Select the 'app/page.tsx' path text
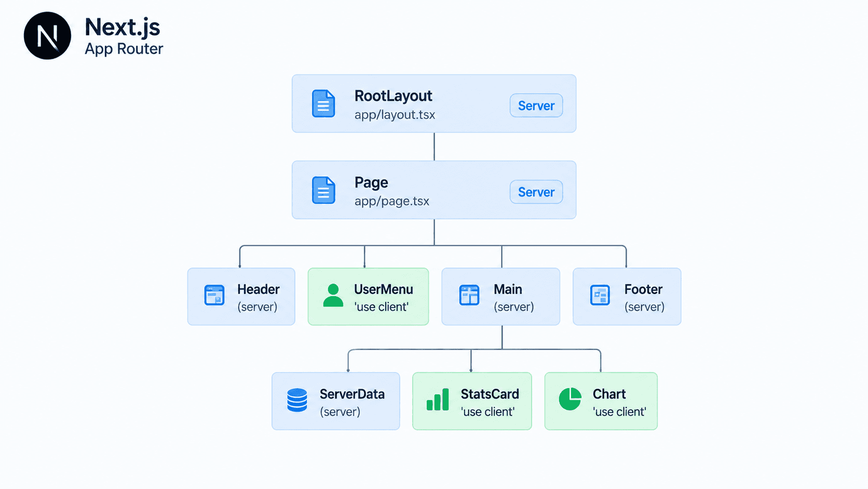The height and width of the screenshot is (489, 868). pyautogui.click(x=392, y=201)
